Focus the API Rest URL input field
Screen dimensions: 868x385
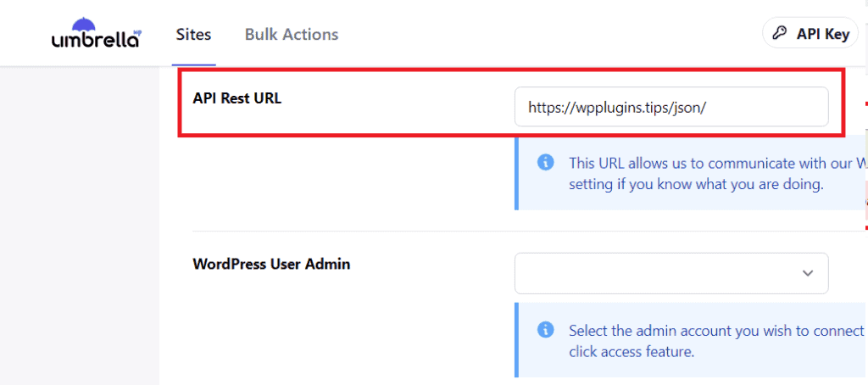(x=671, y=106)
